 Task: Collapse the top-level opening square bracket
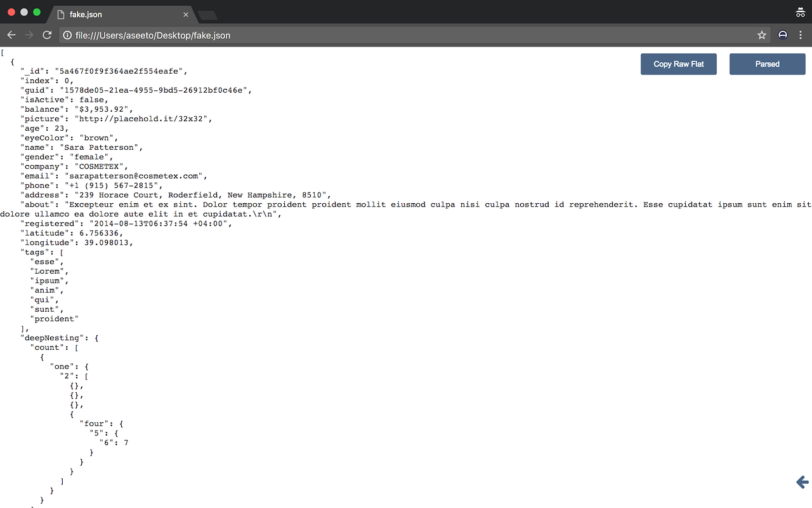point(3,52)
